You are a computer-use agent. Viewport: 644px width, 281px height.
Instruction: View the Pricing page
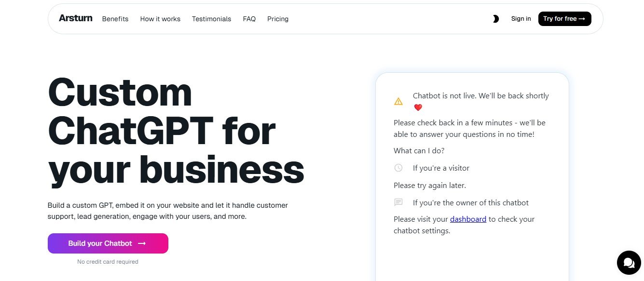[x=278, y=19]
